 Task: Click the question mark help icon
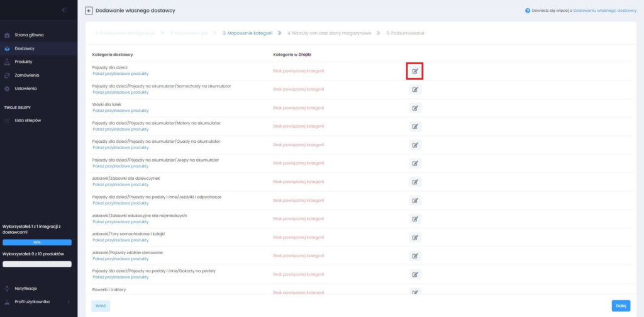tap(528, 11)
